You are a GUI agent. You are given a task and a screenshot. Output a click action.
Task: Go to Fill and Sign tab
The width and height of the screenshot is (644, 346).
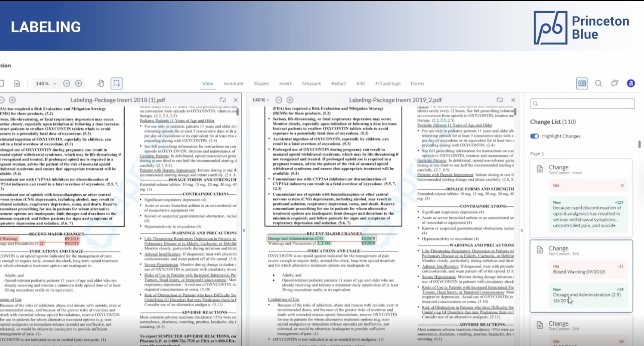387,83
